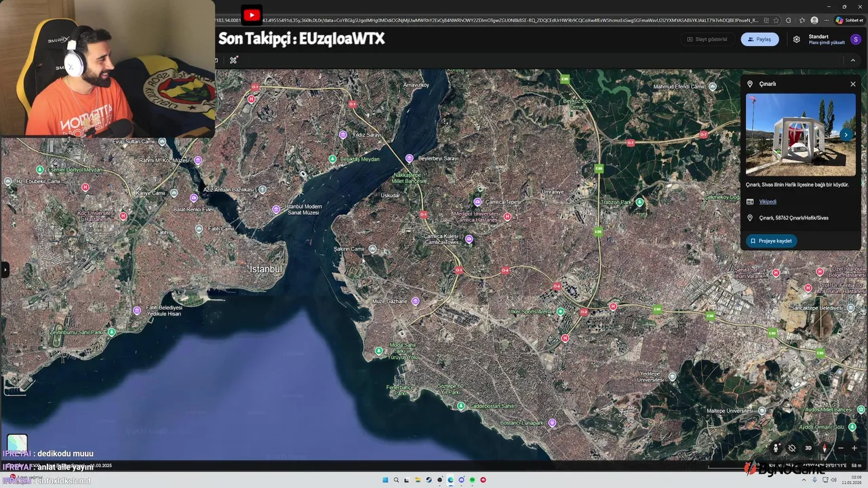The height and width of the screenshot is (488, 868).
Task: Click the Beylerbeyi Sarayı place marker
Action: coord(410,159)
